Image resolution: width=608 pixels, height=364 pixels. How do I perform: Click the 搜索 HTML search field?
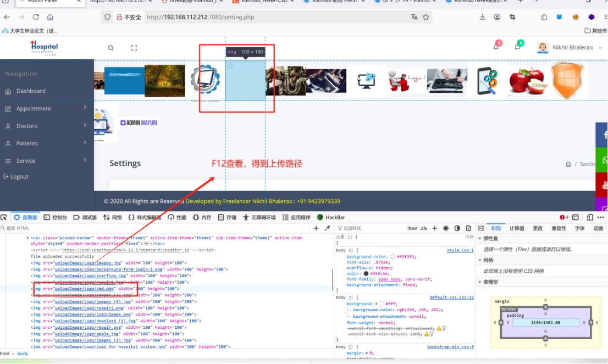155,228
